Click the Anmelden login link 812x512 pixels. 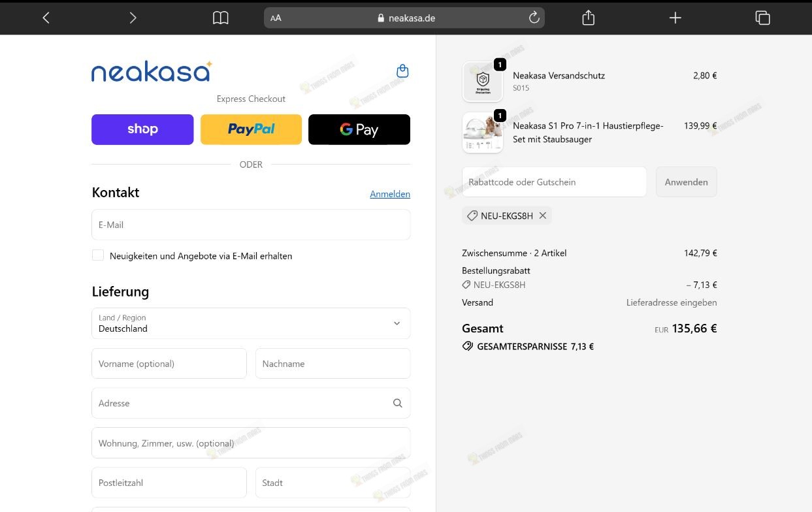(390, 194)
